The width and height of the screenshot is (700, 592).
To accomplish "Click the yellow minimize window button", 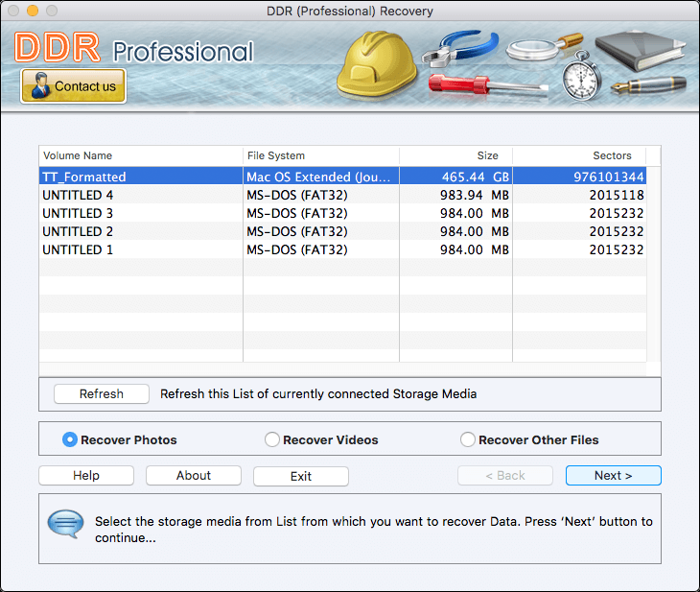I will pyautogui.click(x=33, y=11).
